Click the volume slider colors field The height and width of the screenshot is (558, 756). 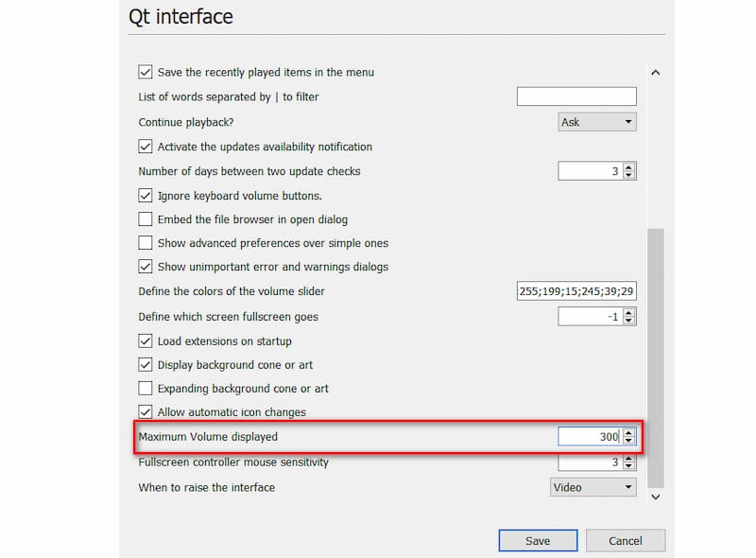(x=576, y=291)
